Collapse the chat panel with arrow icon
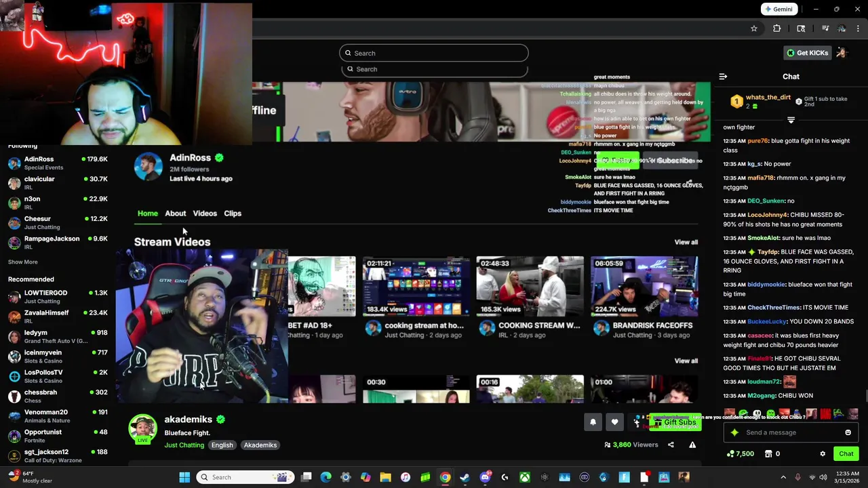The width and height of the screenshot is (868, 488). (x=723, y=77)
